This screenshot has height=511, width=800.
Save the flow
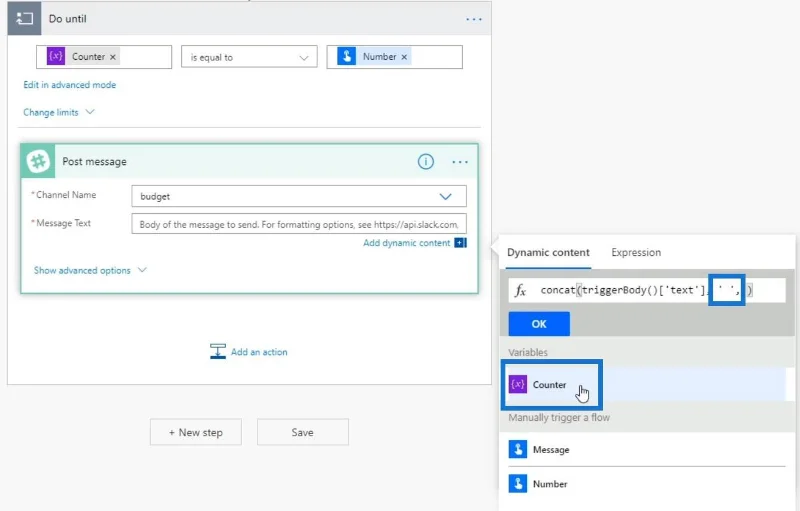tap(303, 432)
